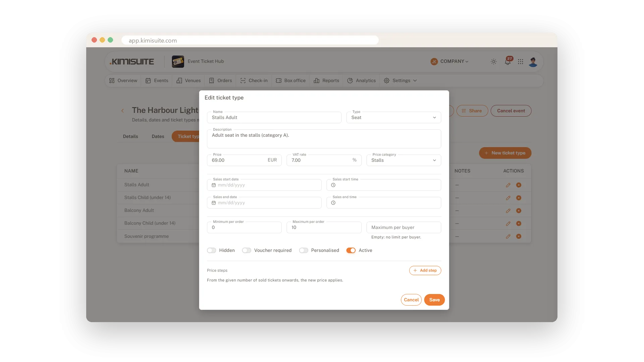
Task: Edit the Stalls Child row pencil icon
Action: [508, 198]
